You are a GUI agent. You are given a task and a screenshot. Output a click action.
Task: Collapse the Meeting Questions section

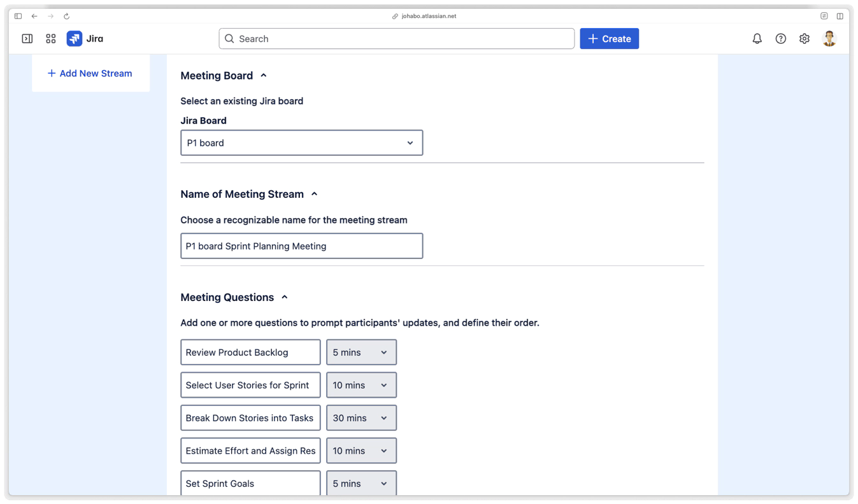click(x=285, y=297)
